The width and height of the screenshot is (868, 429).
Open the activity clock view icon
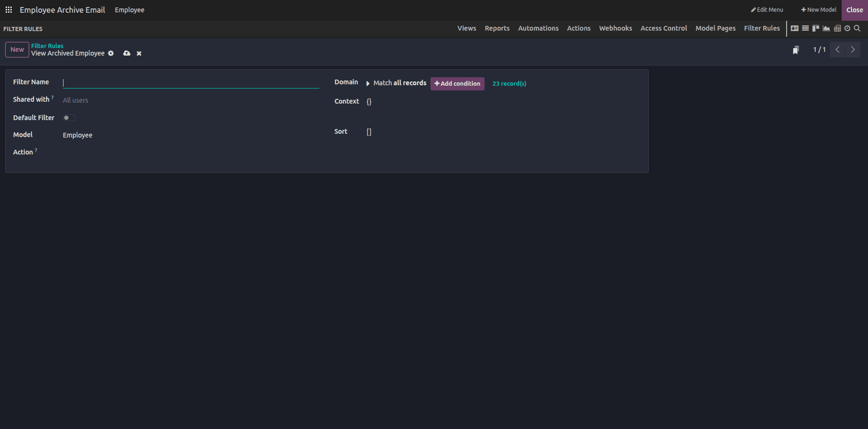point(847,28)
